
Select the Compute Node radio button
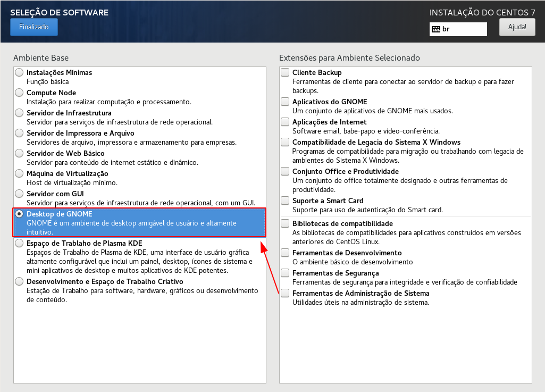[20, 93]
